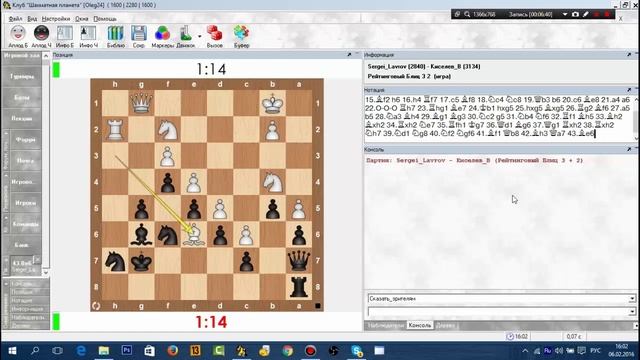
Task: Open the 'Маркеры' colored circles tool
Action: point(162,33)
